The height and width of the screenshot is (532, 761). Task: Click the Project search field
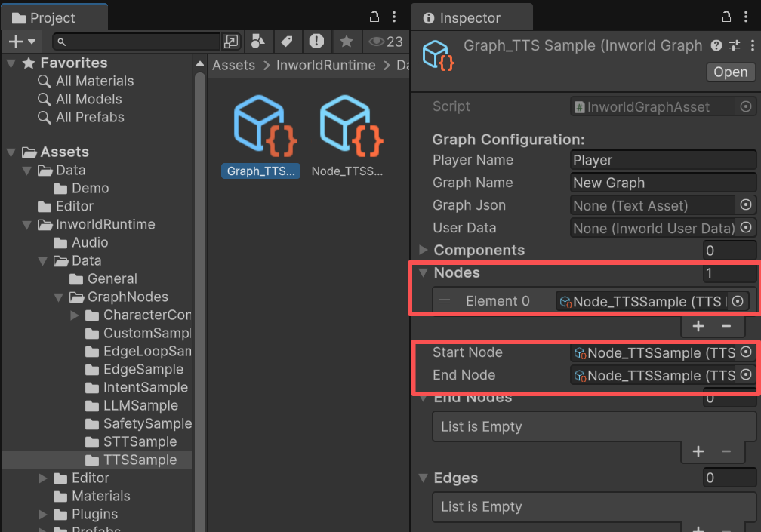[137, 42]
